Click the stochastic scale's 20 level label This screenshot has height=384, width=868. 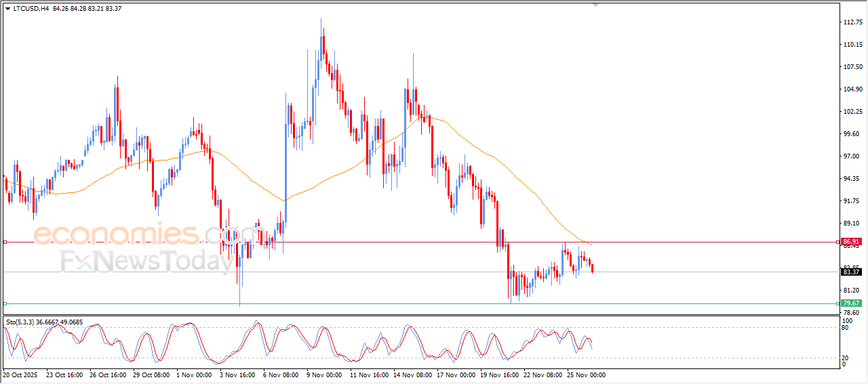click(x=845, y=358)
